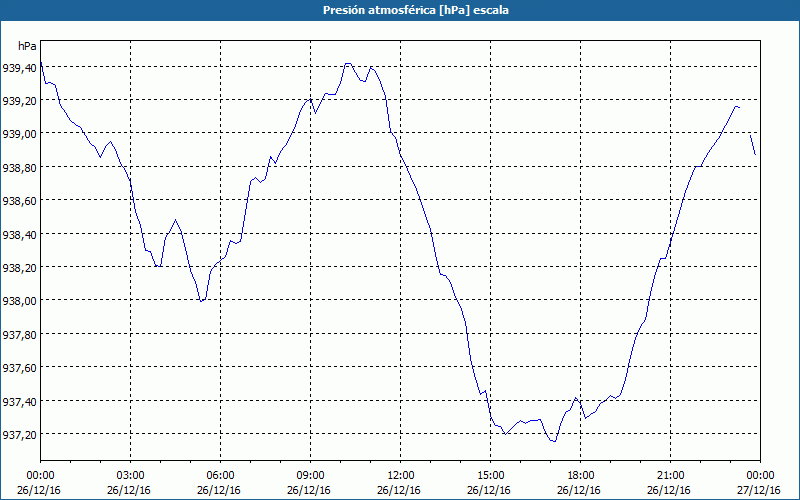Click the 937,20 y-axis value
800x500 pixels.
(x=19, y=435)
